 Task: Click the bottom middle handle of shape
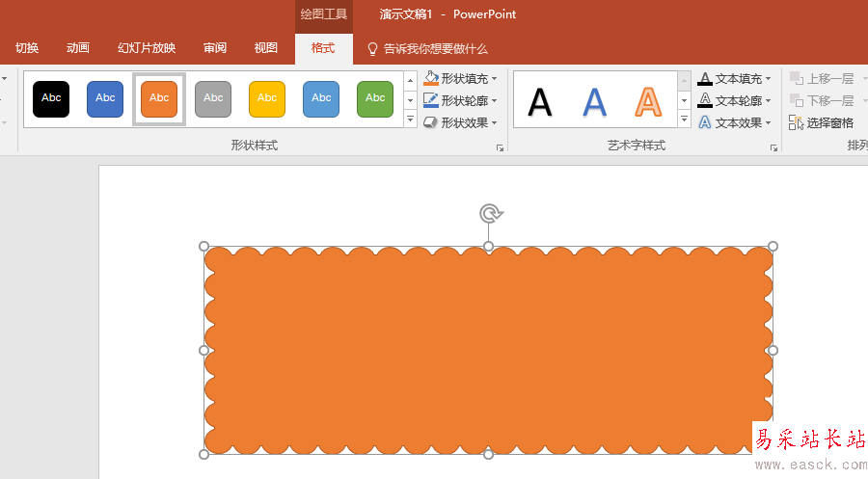pos(488,454)
